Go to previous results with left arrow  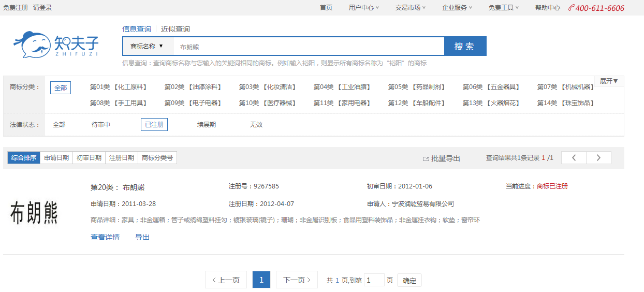click(x=574, y=158)
